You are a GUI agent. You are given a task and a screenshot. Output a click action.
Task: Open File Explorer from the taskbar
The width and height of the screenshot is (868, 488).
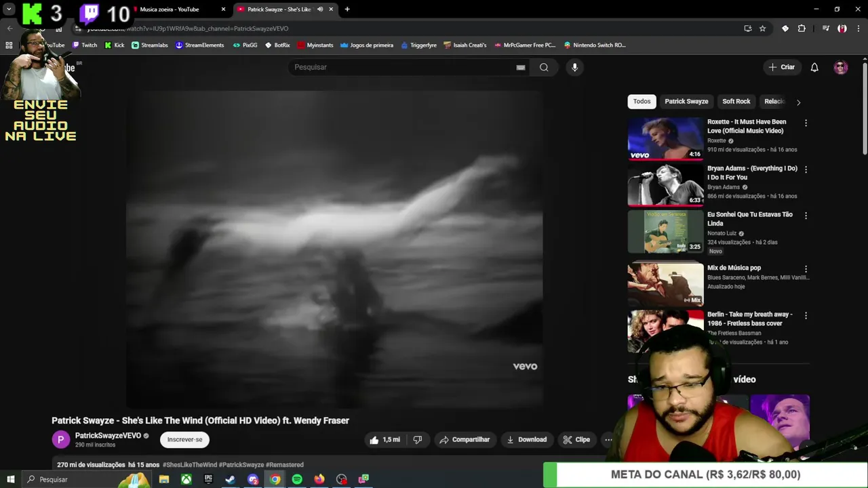[164, 479]
